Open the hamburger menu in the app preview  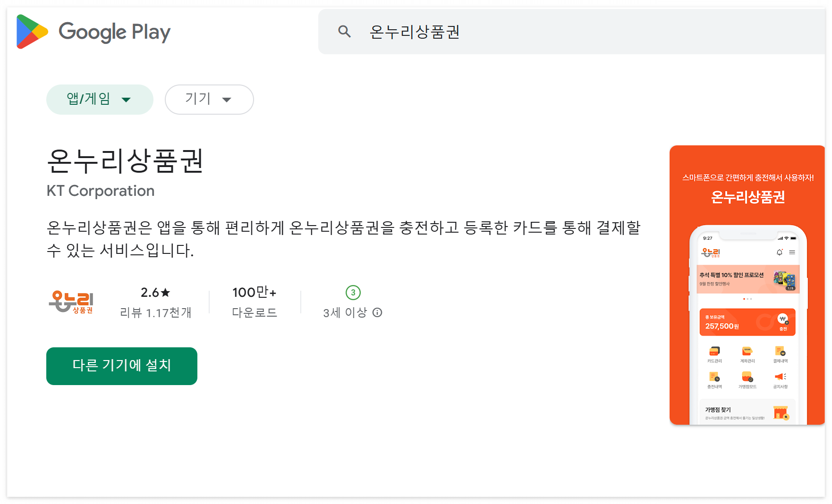(792, 252)
